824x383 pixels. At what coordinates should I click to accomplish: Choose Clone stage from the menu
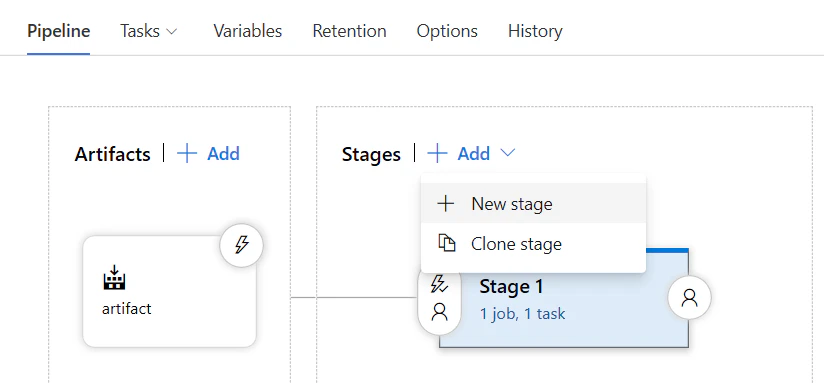click(x=533, y=244)
